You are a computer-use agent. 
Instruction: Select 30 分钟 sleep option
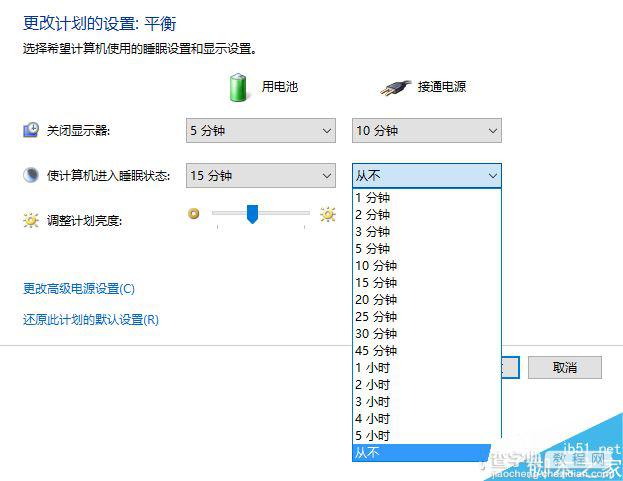click(427, 334)
